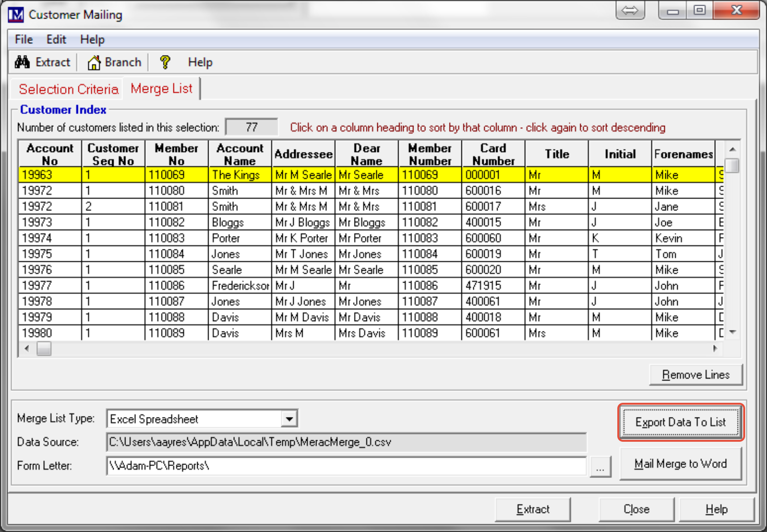The image size is (767, 532).
Task: Click the bottom Extract button
Action: (x=532, y=509)
